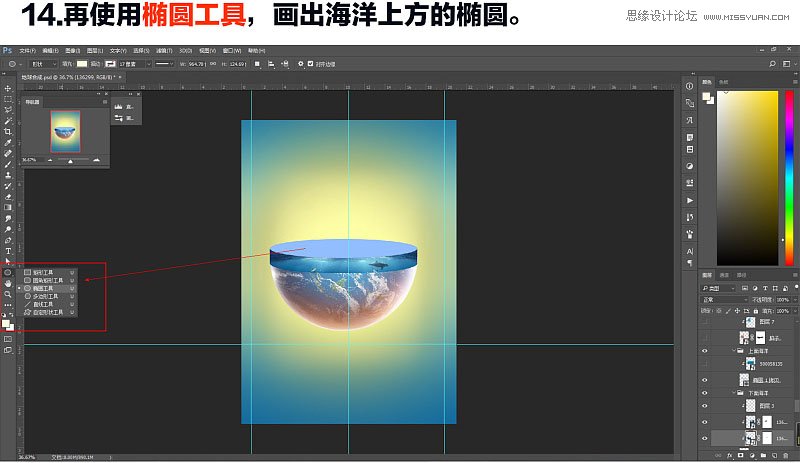Image resolution: width=800 pixels, height=463 pixels.
Task: Open the 图像(I) menu
Action: tap(72, 51)
